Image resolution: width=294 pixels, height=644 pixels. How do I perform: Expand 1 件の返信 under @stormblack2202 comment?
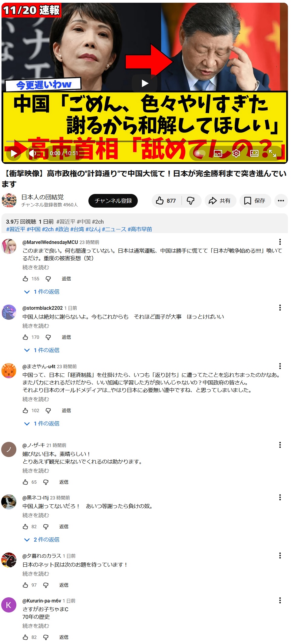click(42, 350)
